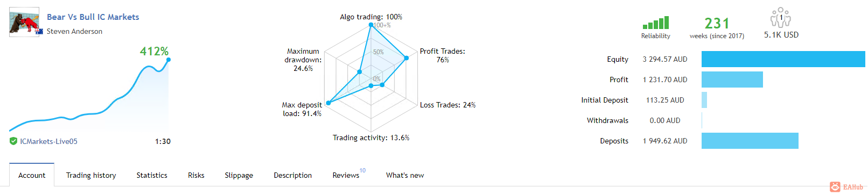Open the Reviews tab
The height and width of the screenshot is (195, 868).
coord(346,175)
